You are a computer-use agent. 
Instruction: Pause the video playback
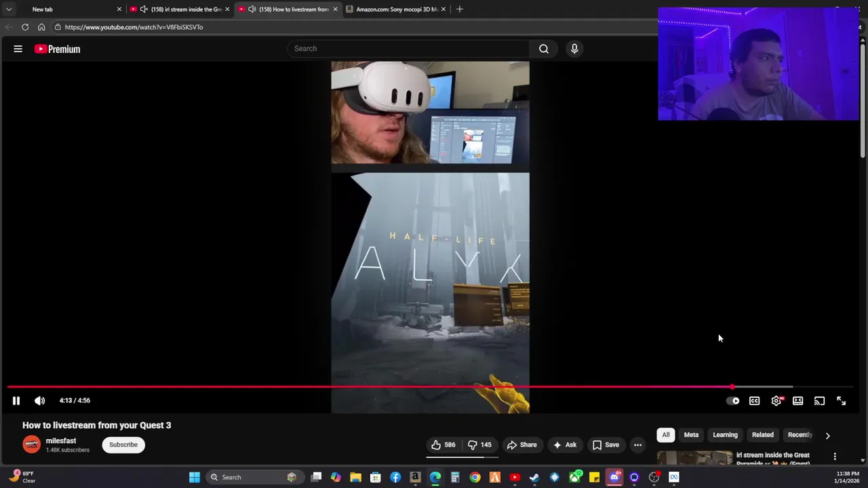(x=16, y=401)
